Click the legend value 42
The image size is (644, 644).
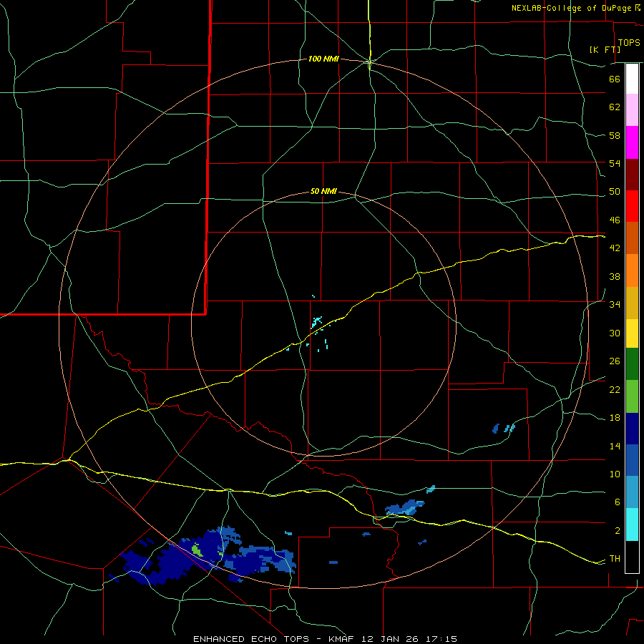click(x=615, y=248)
